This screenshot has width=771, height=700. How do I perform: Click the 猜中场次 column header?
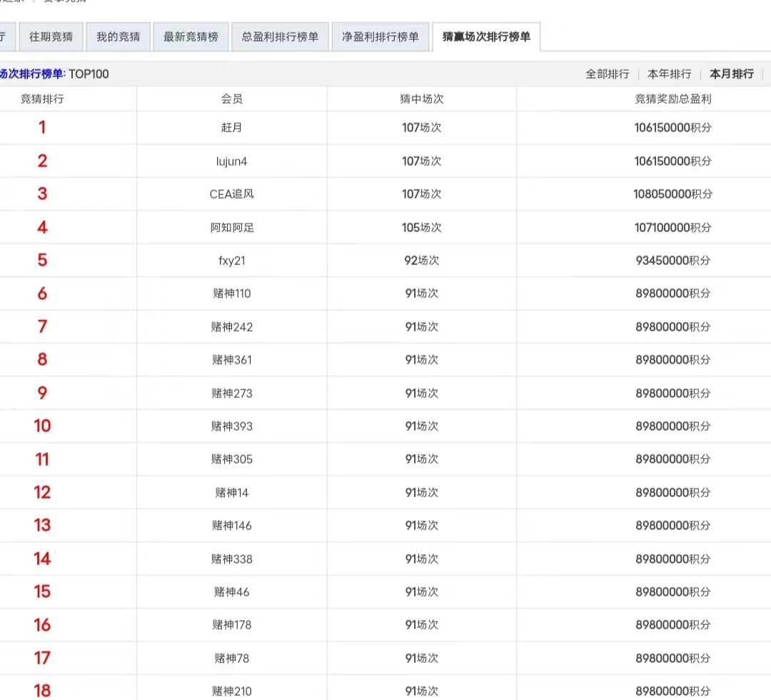[x=421, y=99]
